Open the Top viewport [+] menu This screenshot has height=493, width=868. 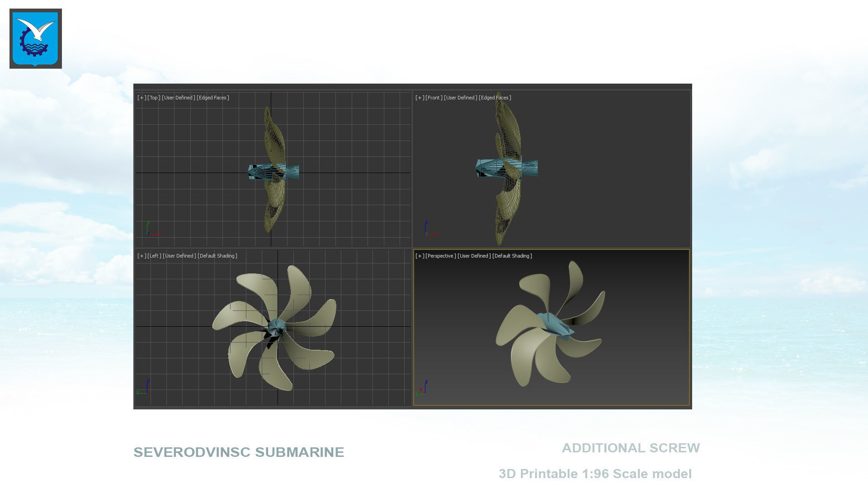click(142, 98)
